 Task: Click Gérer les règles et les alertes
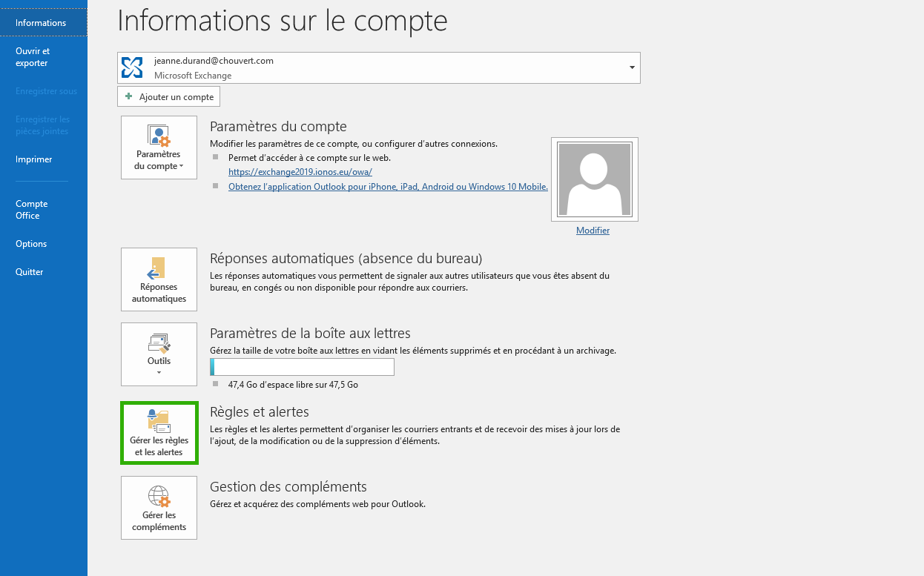[159, 434]
